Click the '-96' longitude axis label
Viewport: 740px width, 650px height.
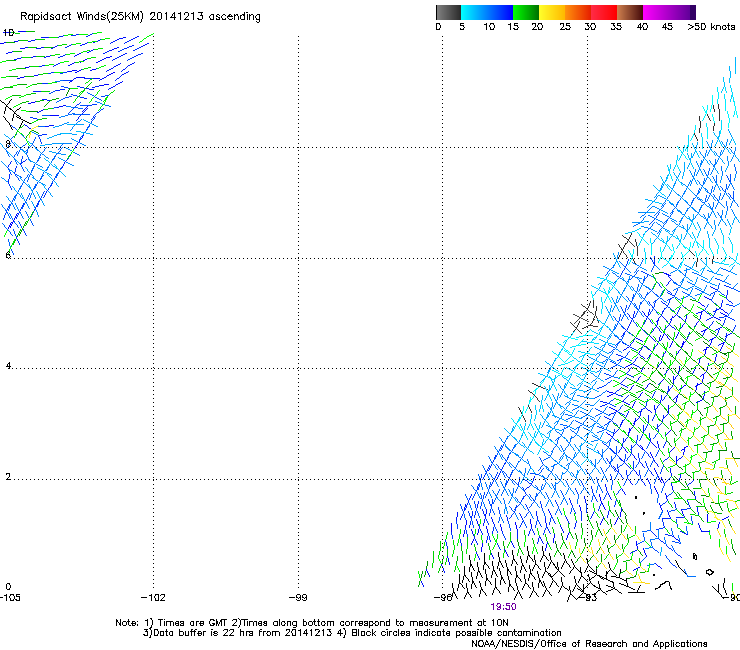click(x=443, y=598)
